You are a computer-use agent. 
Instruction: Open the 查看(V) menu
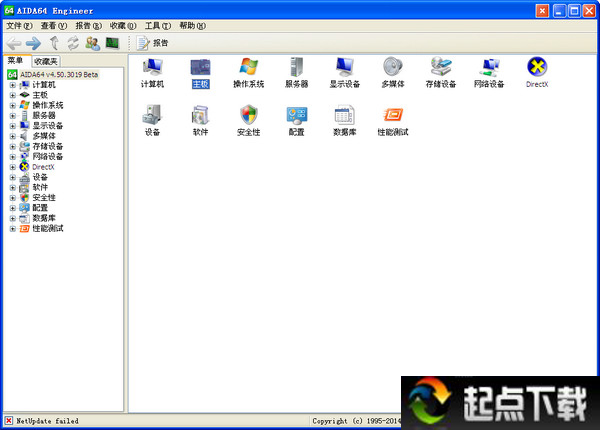54,26
